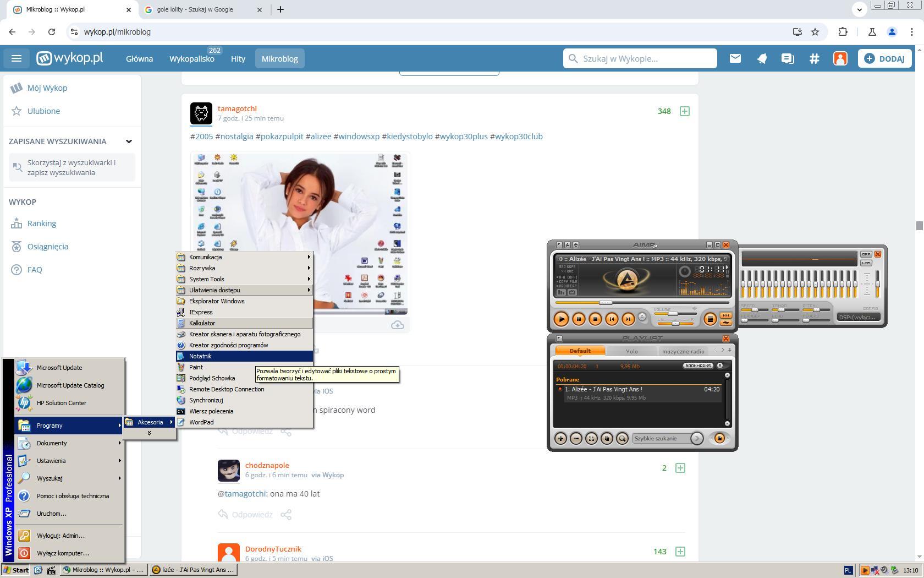Open Wykop notifications bell icon
The height and width of the screenshot is (578, 924).
point(761,58)
